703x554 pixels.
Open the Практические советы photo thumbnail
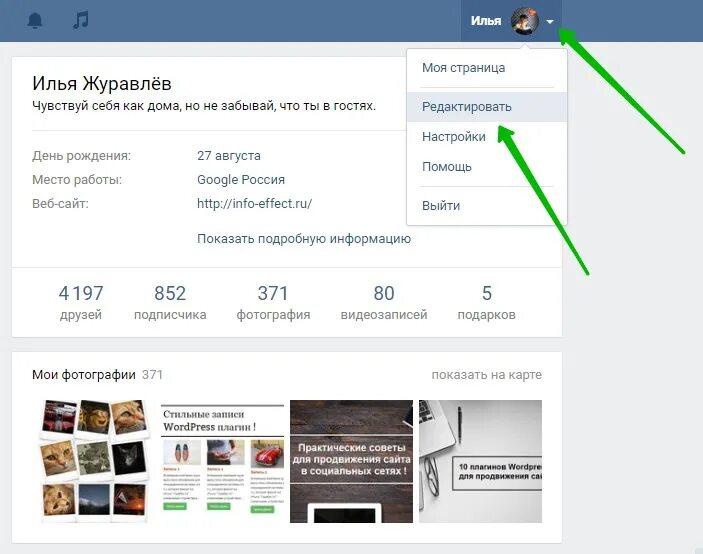tap(352, 461)
